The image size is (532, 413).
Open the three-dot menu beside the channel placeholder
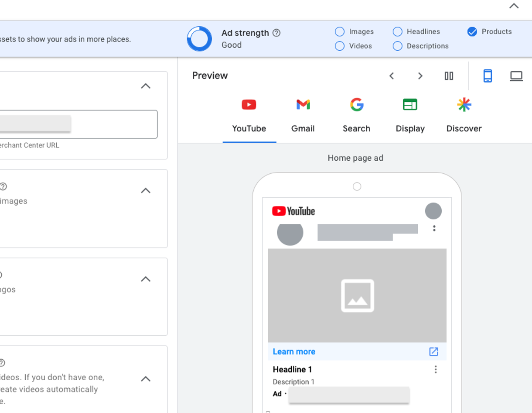pos(434,228)
